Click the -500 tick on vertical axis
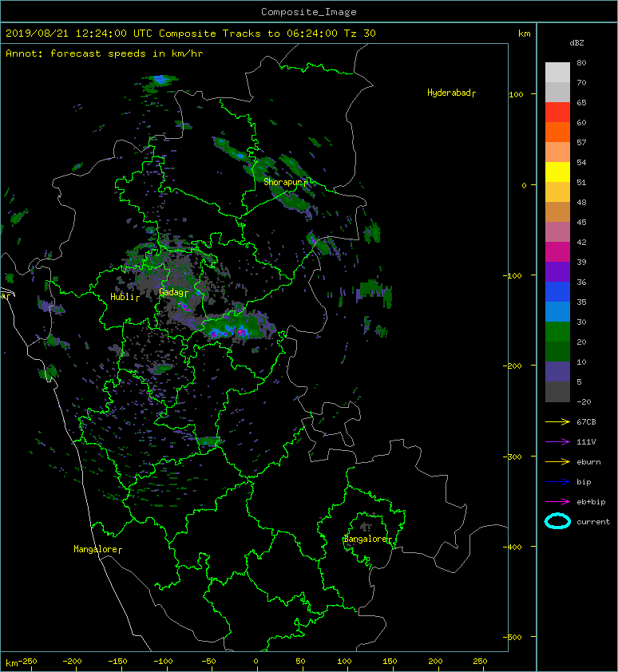This screenshot has width=618, height=672. pyautogui.click(x=513, y=638)
